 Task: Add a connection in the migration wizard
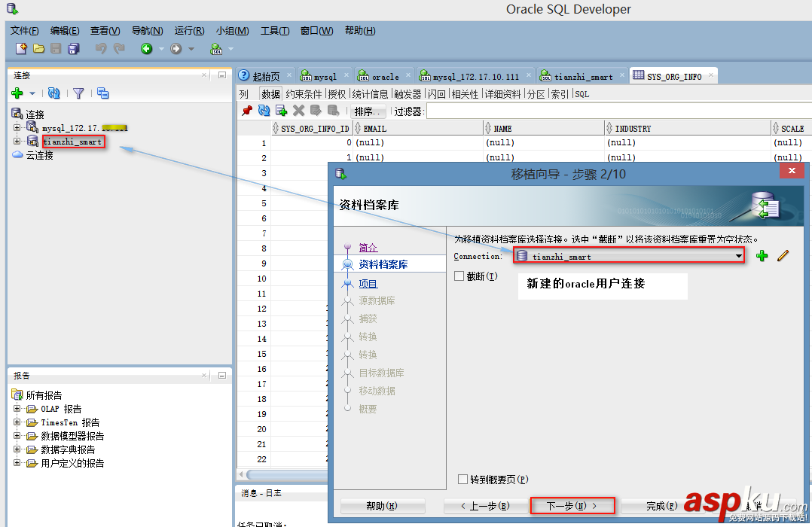[x=762, y=256]
